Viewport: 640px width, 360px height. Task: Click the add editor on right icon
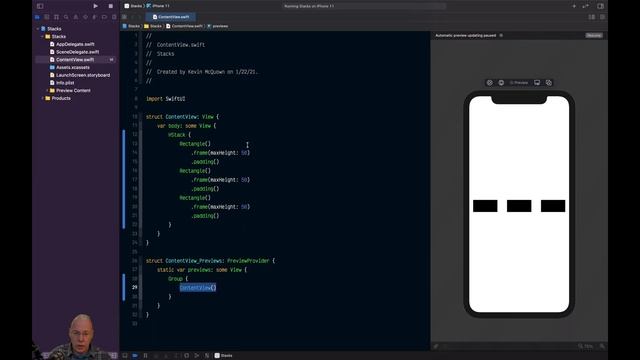(x=602, y=17)
